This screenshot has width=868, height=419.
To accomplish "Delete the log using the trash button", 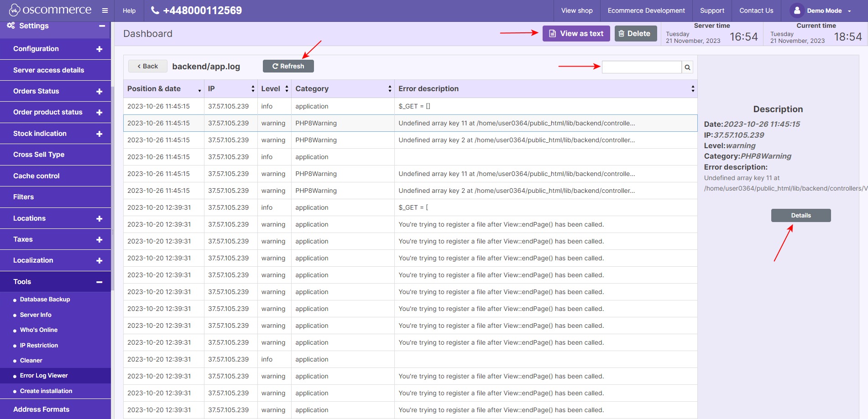I will tap(635, 33).
